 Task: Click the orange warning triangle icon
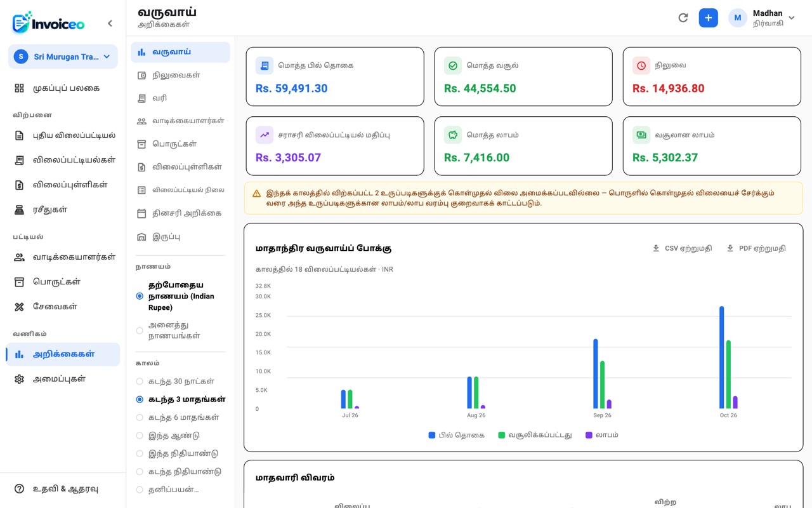tap(256, 193)
